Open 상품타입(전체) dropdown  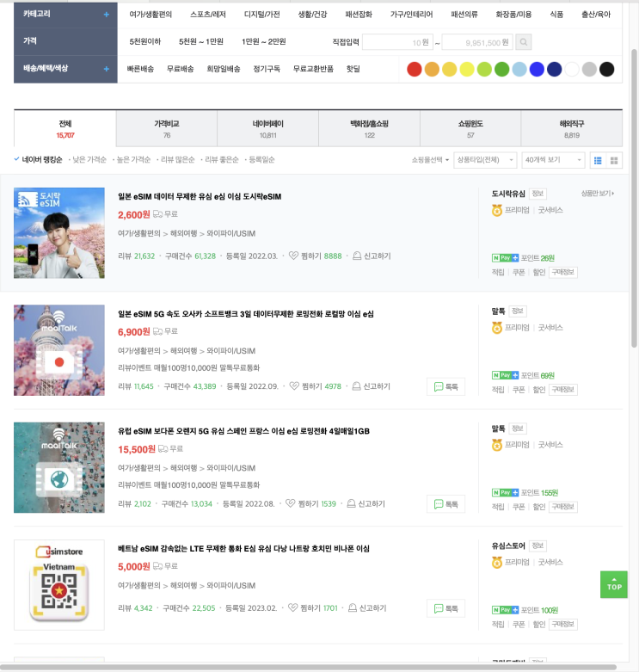tap(485, 160)
